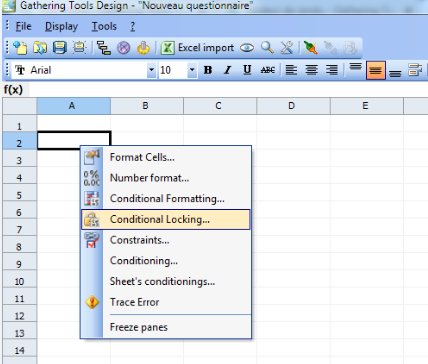The image size is (428, 364).
Task: Click the formula bar input next to f(x)
Action: 229,89
